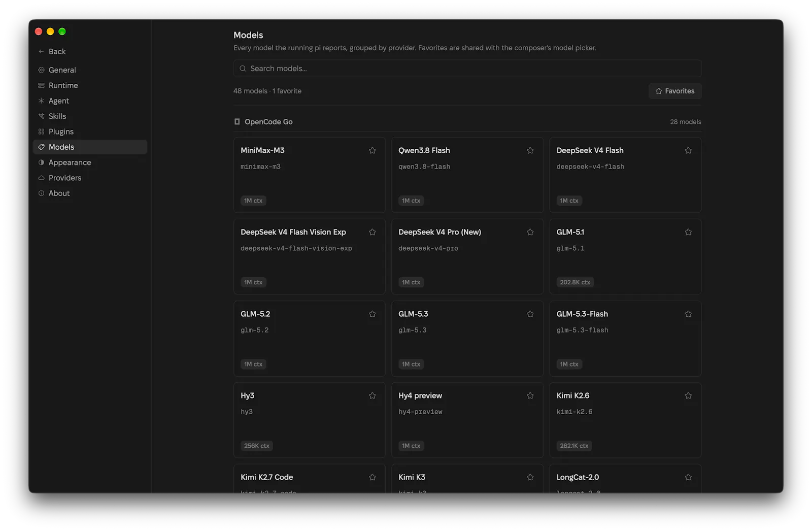Click the search magnifier icon
812x531 pixels.
pos(243,69)
